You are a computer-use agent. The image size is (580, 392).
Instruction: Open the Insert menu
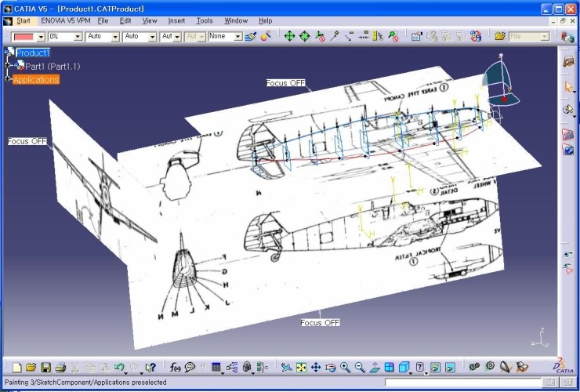[176, 20]
